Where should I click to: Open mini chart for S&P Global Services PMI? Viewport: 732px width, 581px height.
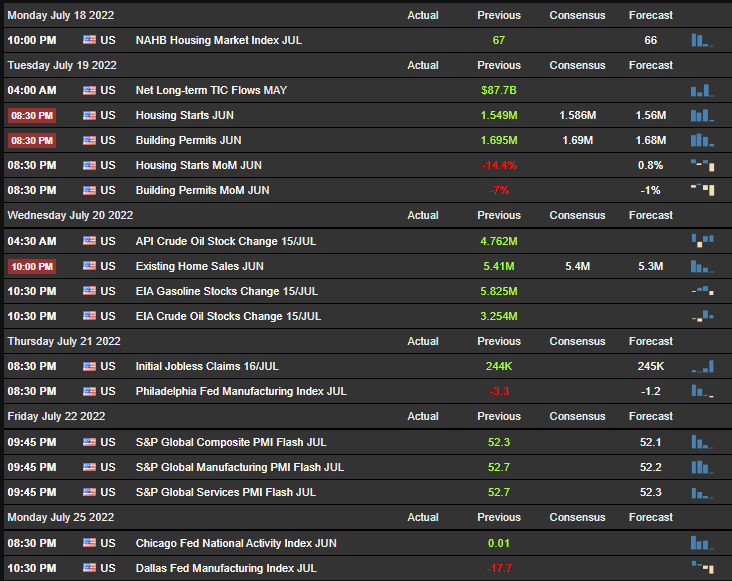click(x=702, y=492)
